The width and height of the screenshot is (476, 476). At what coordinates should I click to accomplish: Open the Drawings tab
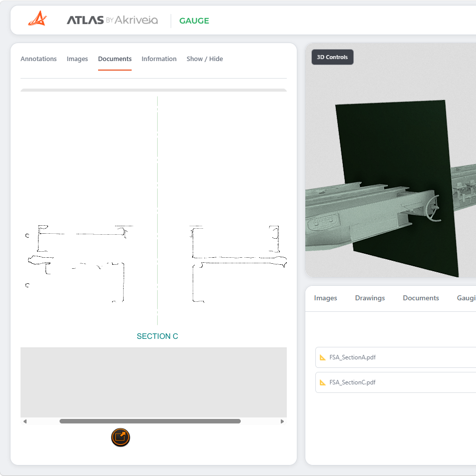point(370,298)
